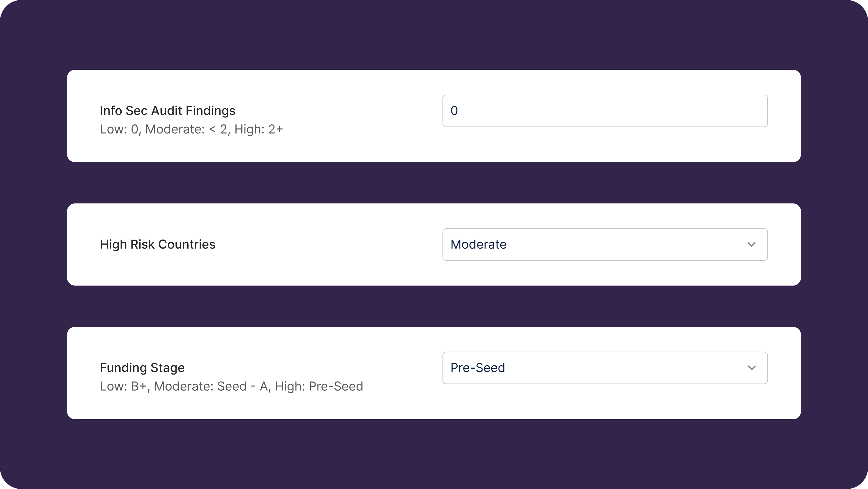Click the "Funding Stage" label
The height and width of the screenshot is (489, 868).
[142, 368]
